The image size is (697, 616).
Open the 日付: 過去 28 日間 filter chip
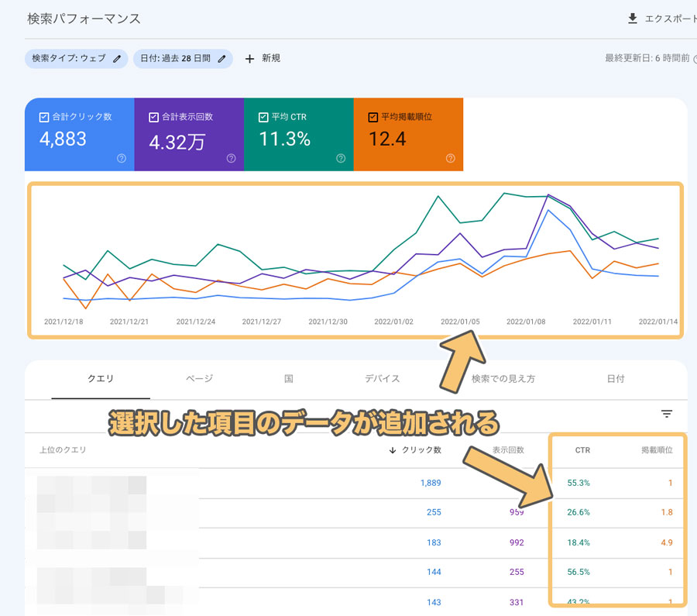pyautogui.click(x=183, y=59)
